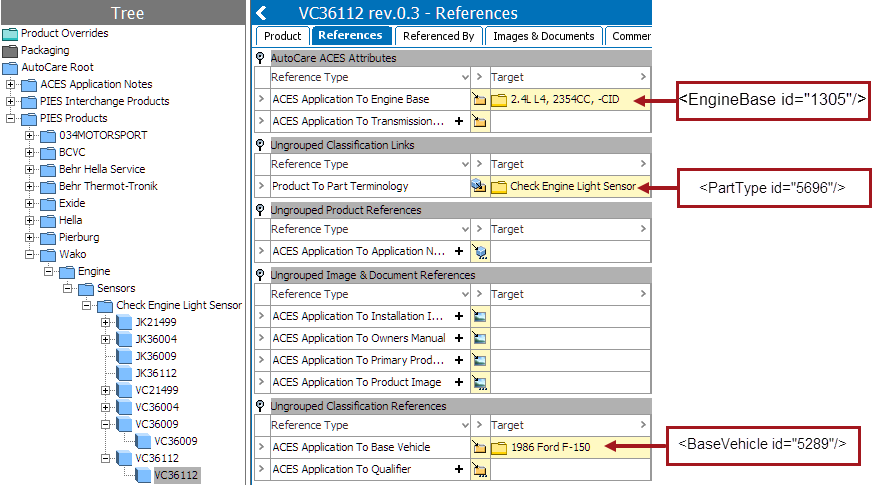
Task: Add a reference for ACES Application To Application N...
Action: (459, 251)
